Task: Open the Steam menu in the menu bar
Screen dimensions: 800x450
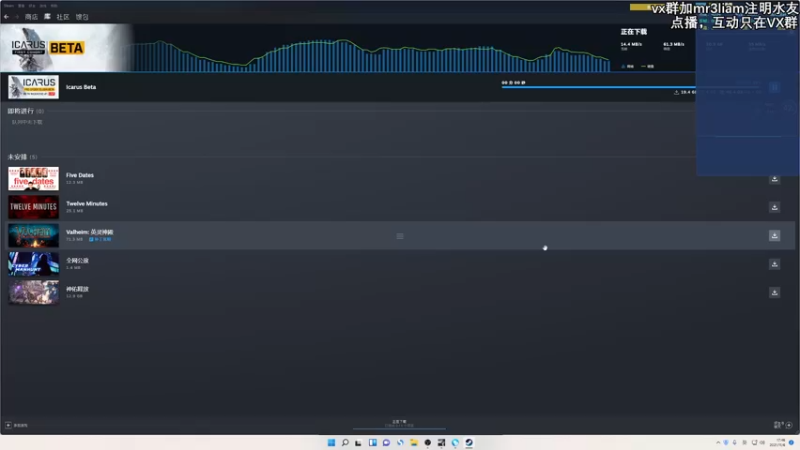Action: pyautogui.click(x=9, y=6)
